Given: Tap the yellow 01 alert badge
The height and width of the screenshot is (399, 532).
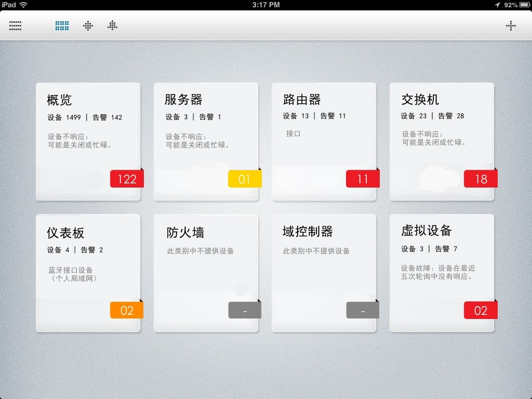Looking at the screenshot, I should point(245,179).
